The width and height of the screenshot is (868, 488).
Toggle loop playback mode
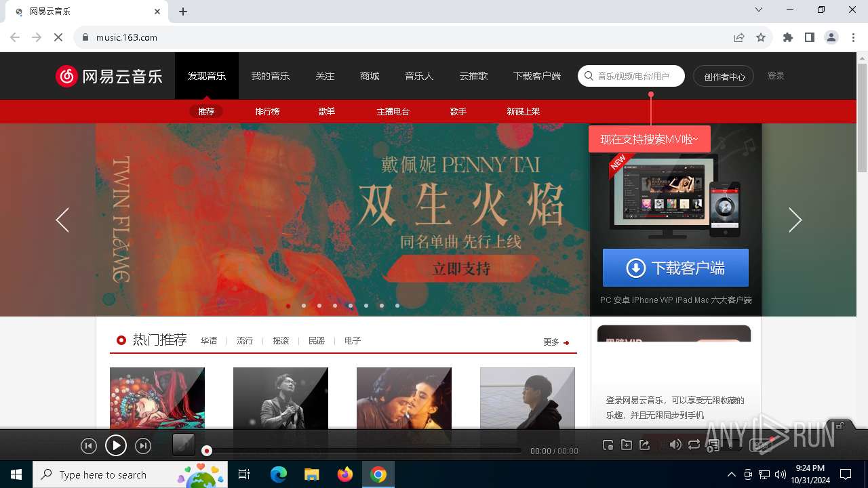[694, 445]
